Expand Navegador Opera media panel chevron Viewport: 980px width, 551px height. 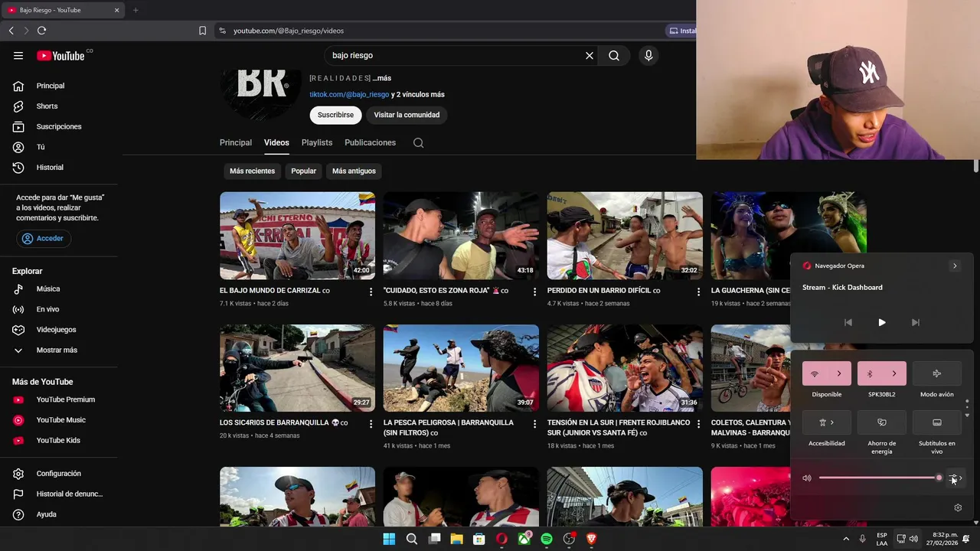(955, 266)
